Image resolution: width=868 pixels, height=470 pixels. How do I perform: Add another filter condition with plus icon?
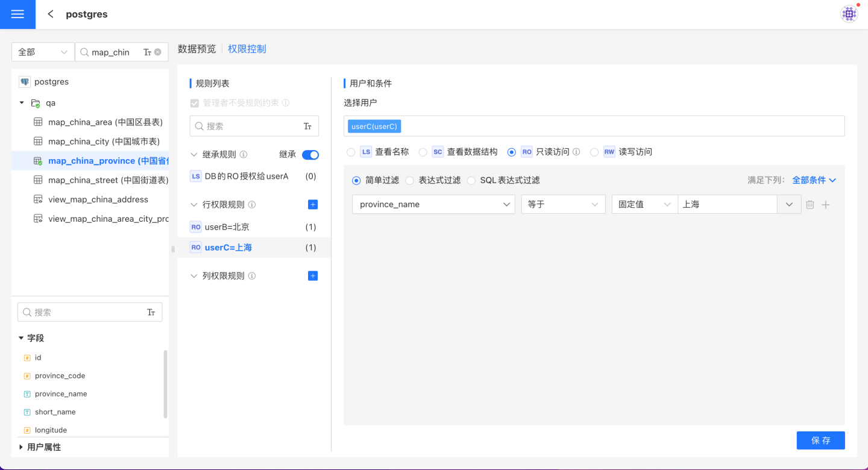[826, 205]
